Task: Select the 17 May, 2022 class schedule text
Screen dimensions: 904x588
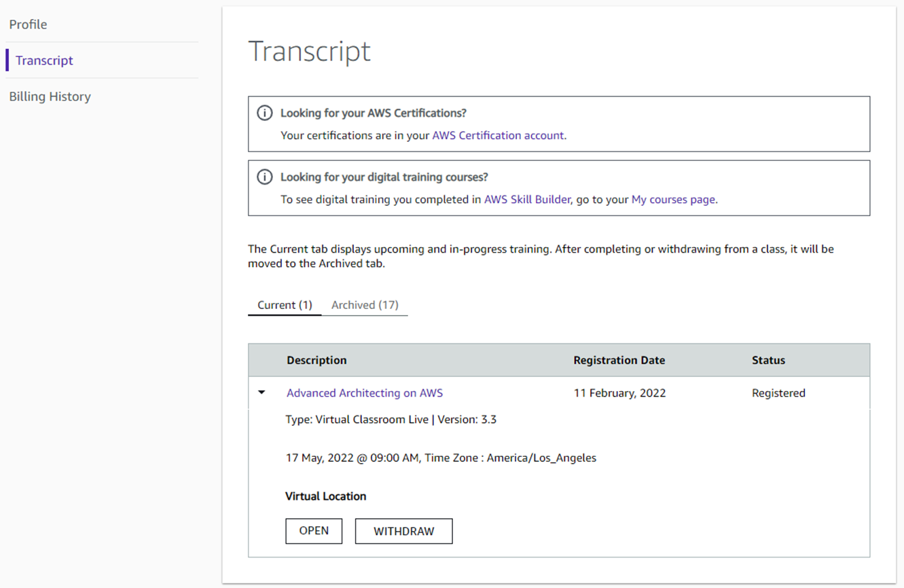Action: pyautogui.click(x=441, y=458)
